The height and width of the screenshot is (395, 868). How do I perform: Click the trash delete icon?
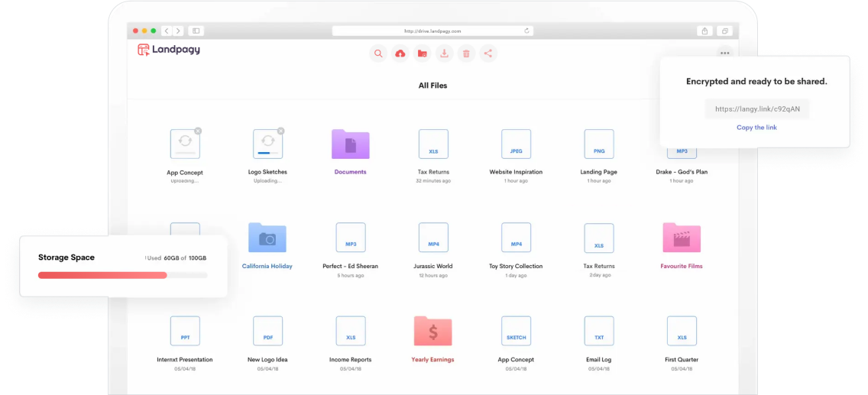tap(466, 53)
